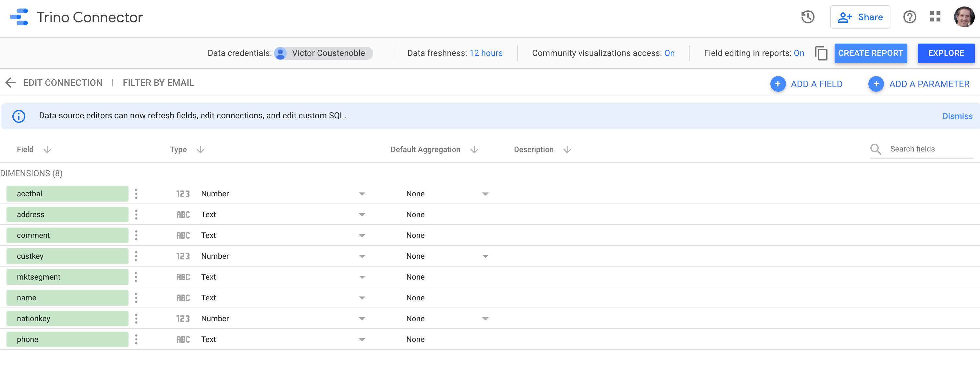Viewport: 980px width, 368px height.
Task: Open the Edit Connection tab
Action: [x=63, y=83]
